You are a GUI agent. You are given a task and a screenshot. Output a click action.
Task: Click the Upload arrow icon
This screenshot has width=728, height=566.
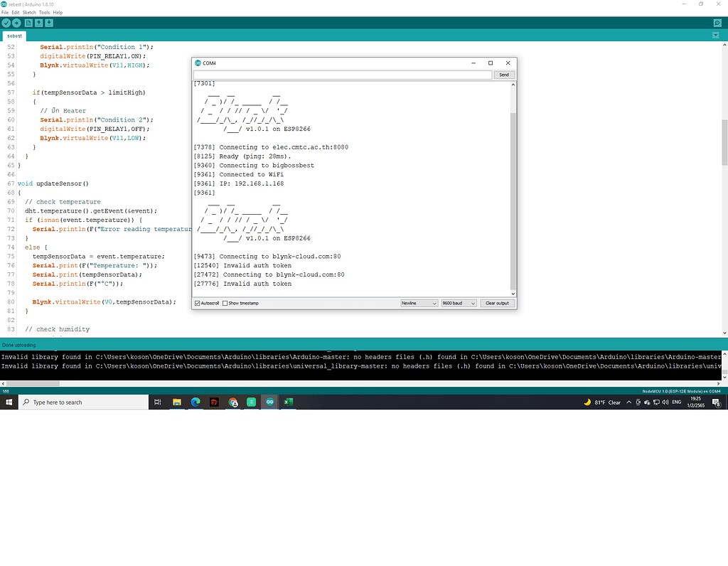click(16, 23)
